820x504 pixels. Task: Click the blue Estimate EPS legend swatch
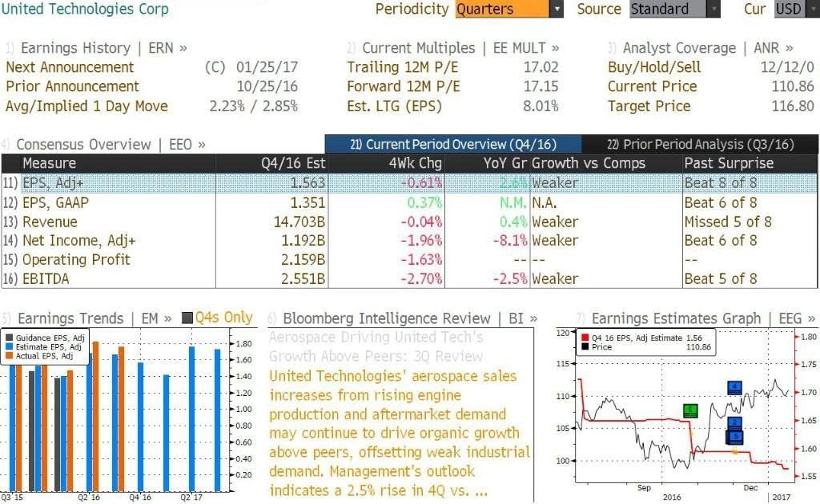[x=9, y=346]
